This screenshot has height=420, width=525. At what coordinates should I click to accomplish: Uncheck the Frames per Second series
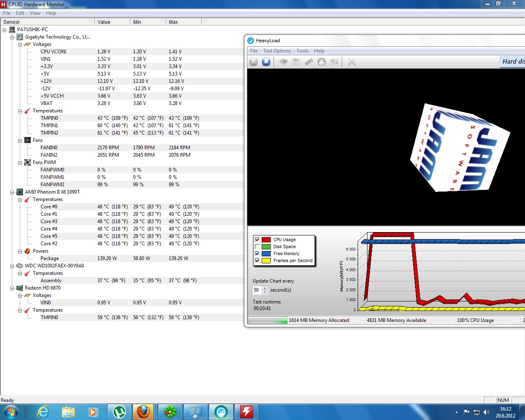(257, 260)
